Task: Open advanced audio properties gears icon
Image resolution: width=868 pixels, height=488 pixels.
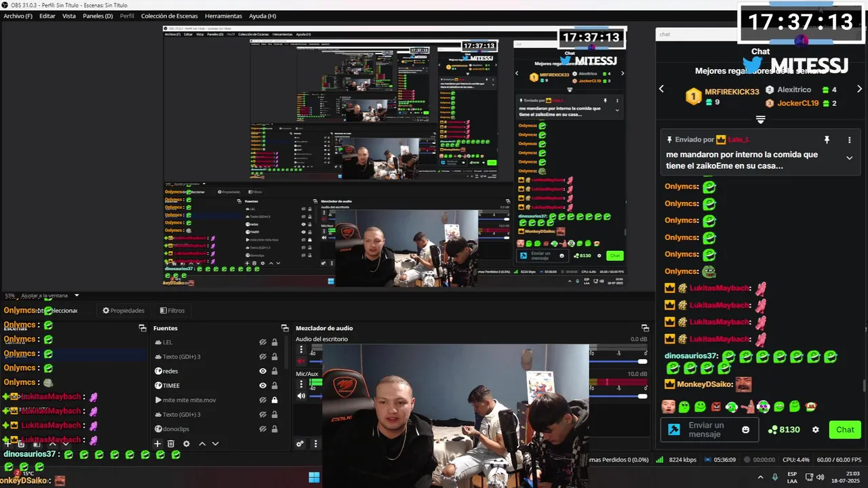Action: (x=300, y=444)
